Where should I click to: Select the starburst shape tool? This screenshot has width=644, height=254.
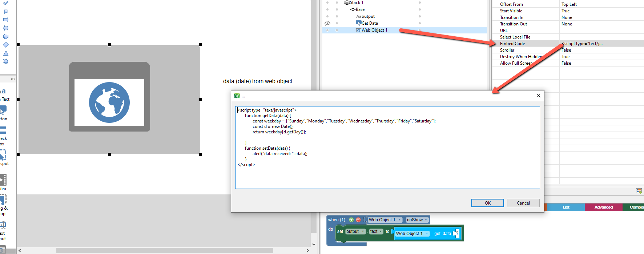[6, 61]
